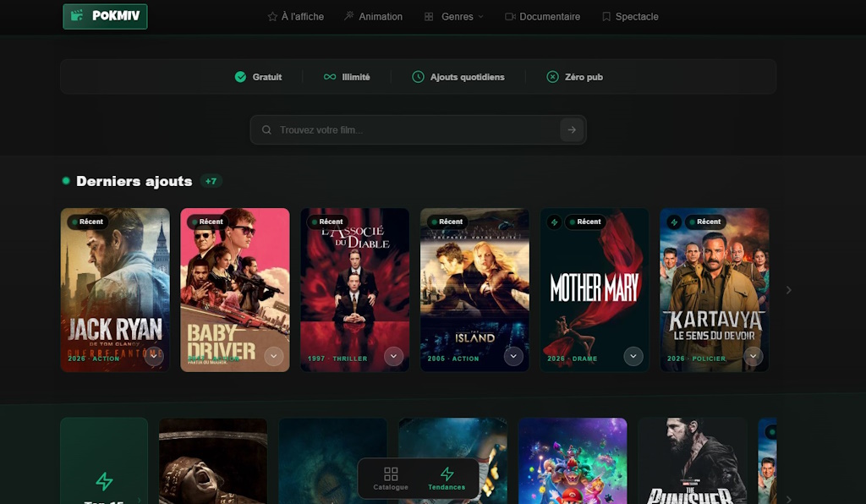Expand details chevron on Jack Ryan card
Screen dimensions: 866x504
[x=154, y=356]
